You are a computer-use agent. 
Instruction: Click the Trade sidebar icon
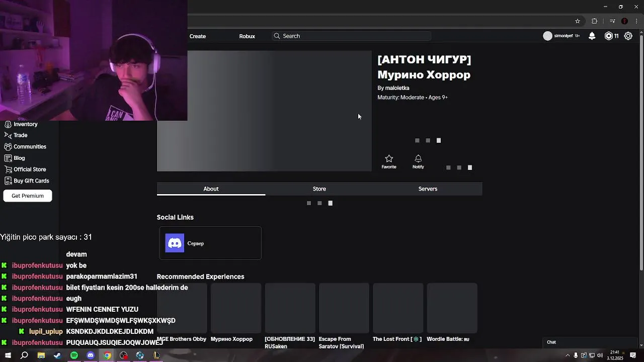(8, 135)
